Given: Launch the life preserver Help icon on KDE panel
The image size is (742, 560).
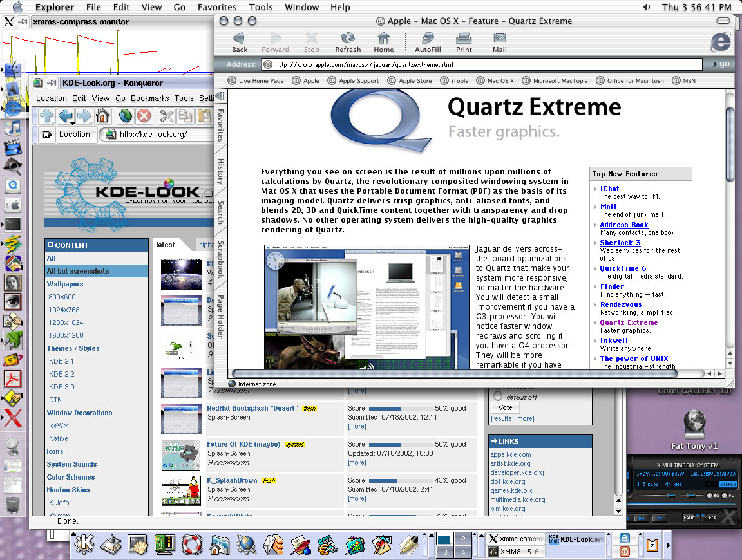Looking at the screenshot, I should click(192, 545).
